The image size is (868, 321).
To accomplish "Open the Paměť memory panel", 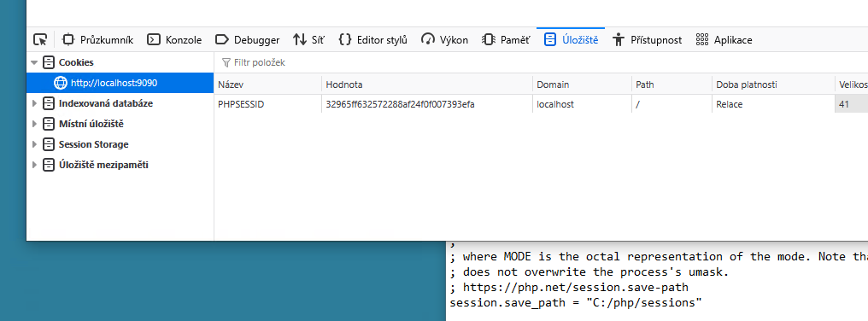I will (506, 40).
